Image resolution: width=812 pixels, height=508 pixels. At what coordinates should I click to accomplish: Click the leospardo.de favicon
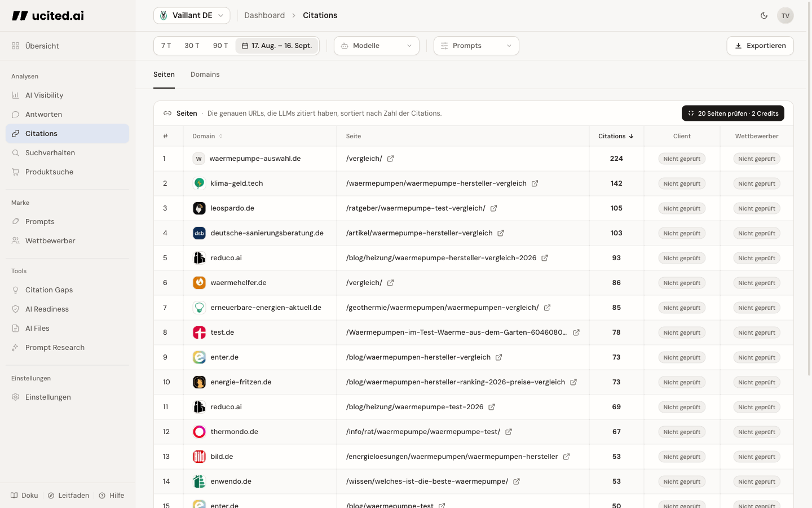(x=199, y=208)
